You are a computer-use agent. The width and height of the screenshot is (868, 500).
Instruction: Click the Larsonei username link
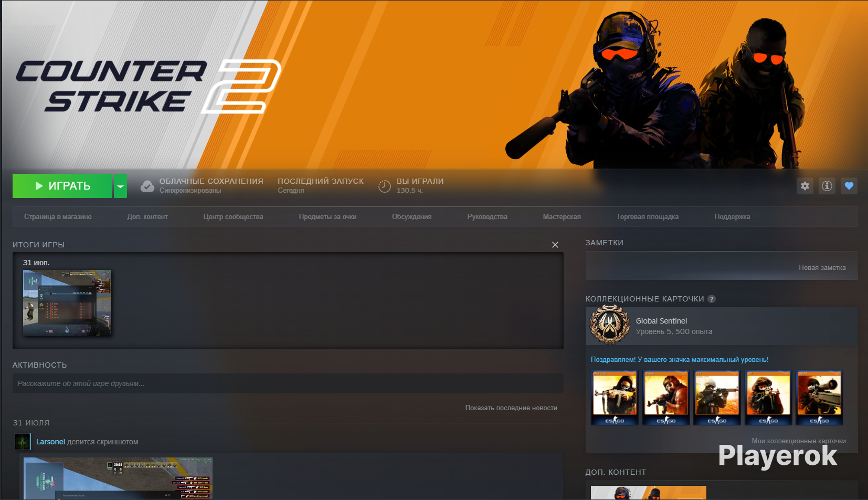coord(51,442)
